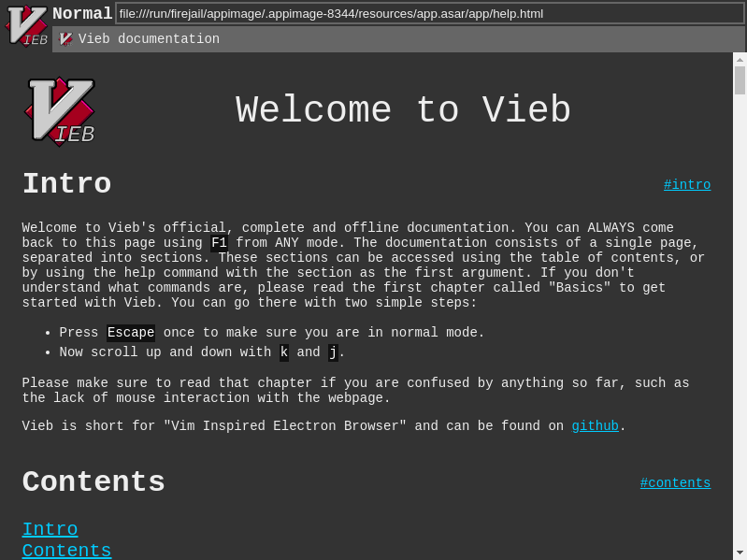This screenshot has height=560, width=747.
Task: Open the Contents link in table of contents
Action: pos(66,550)
